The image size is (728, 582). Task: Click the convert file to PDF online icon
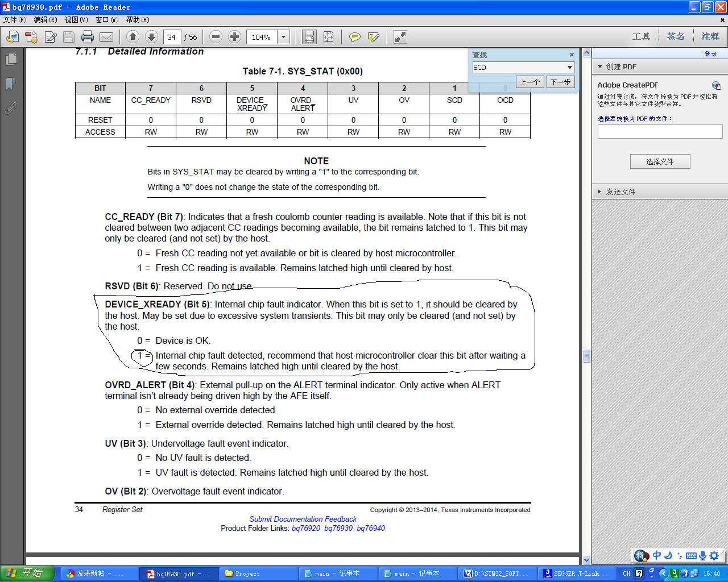tap(12, 37)
